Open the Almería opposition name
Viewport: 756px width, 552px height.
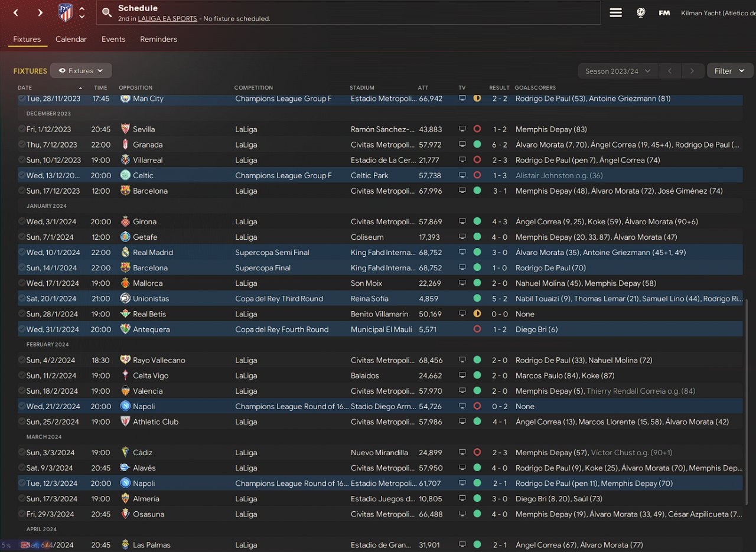coord(146,499)
